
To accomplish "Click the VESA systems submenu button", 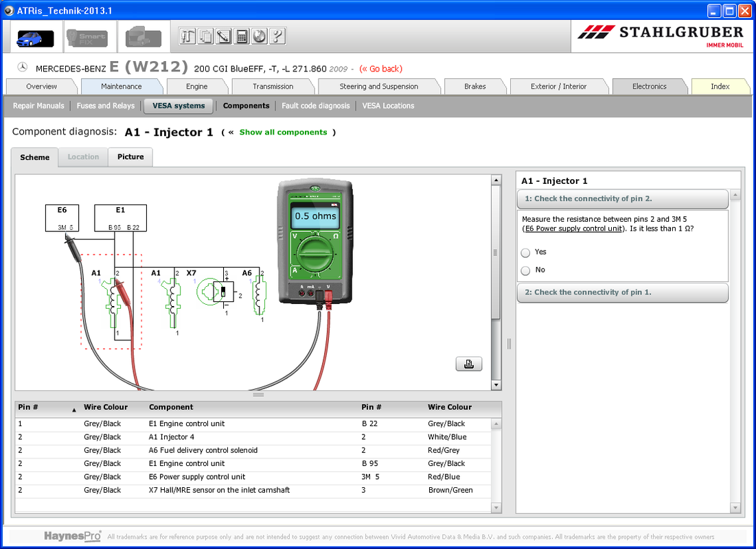I will click(179, 106).
